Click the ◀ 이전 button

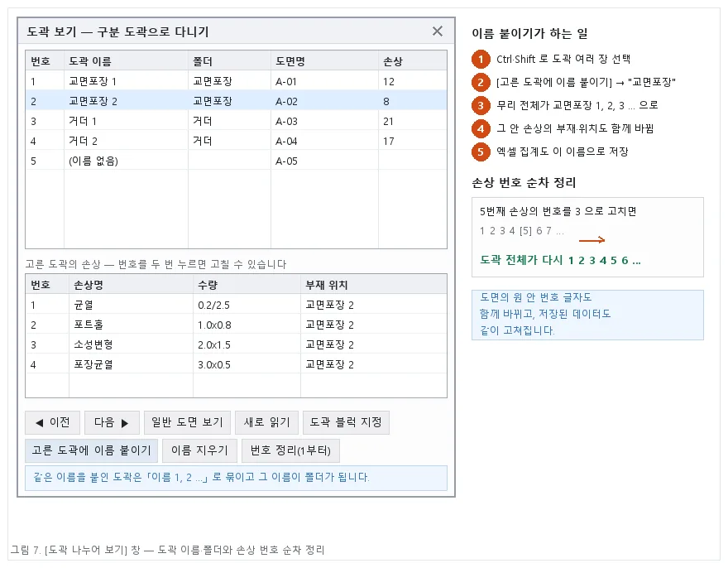click(x=52, y=422)
